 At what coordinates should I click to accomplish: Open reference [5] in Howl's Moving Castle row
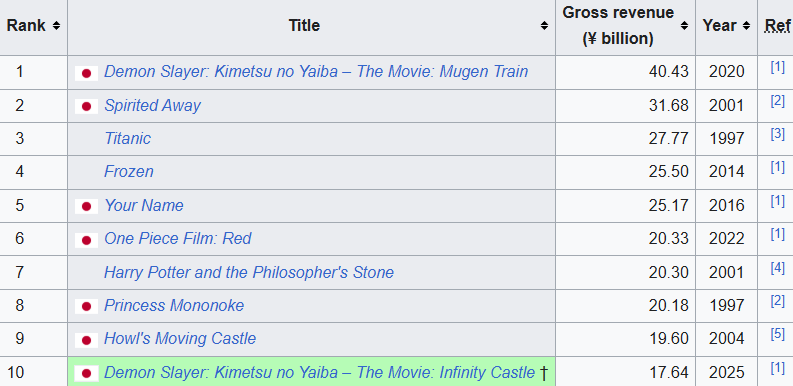[777, 334]
